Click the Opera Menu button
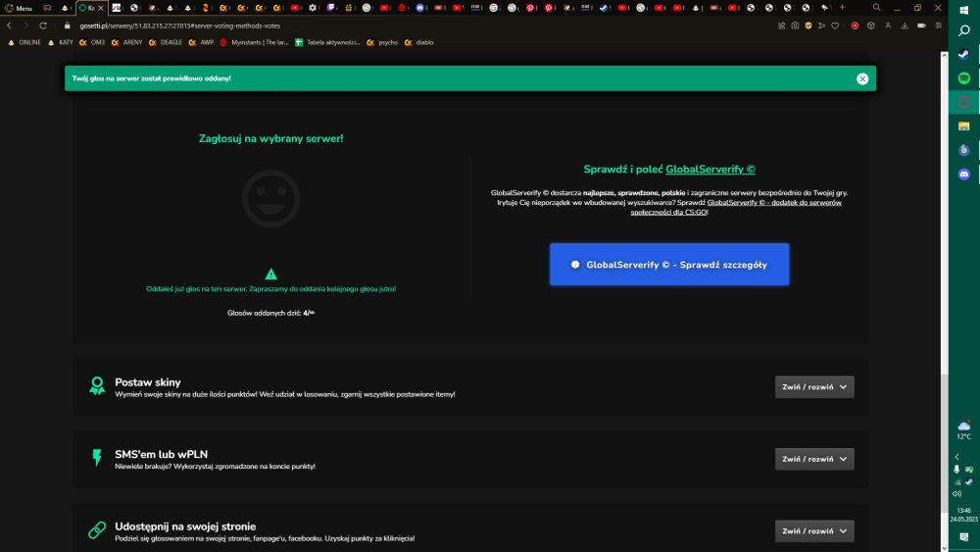980x552 pixels. (18, 8)
